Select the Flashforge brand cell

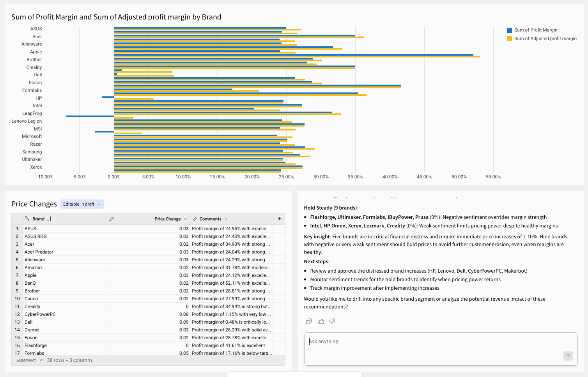click(65, 345)
